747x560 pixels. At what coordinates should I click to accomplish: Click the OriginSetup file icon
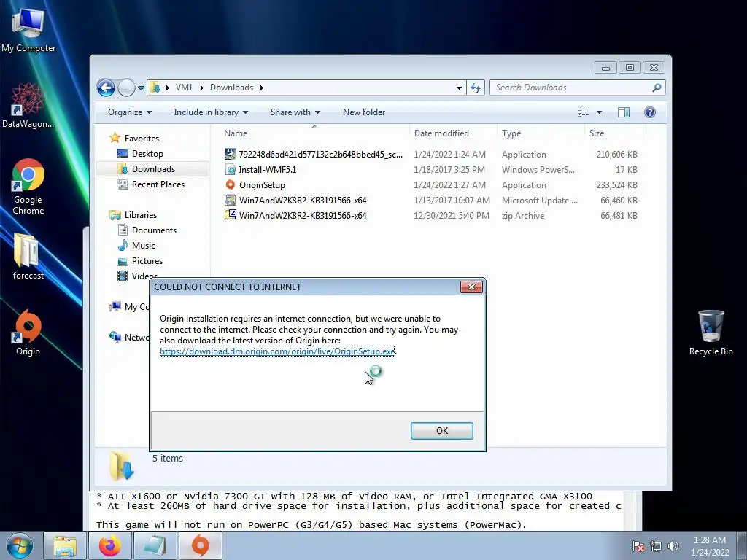click(231, 184)
